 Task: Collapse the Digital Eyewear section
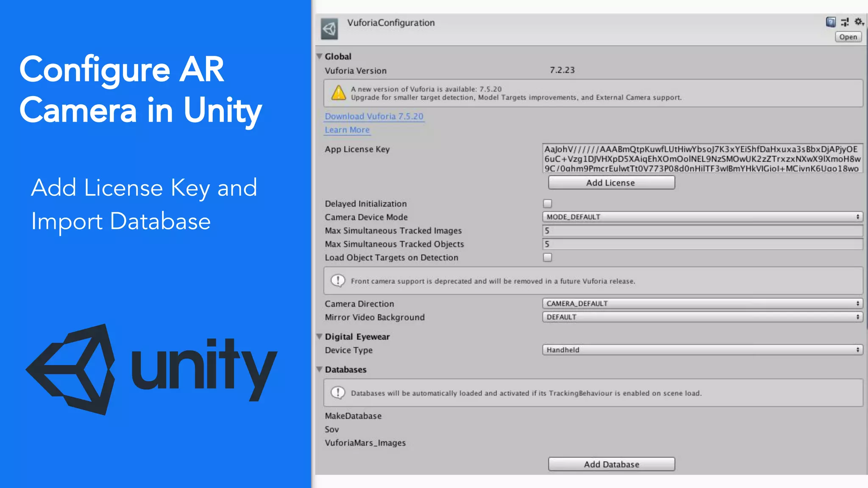click(x=320, y=336)
